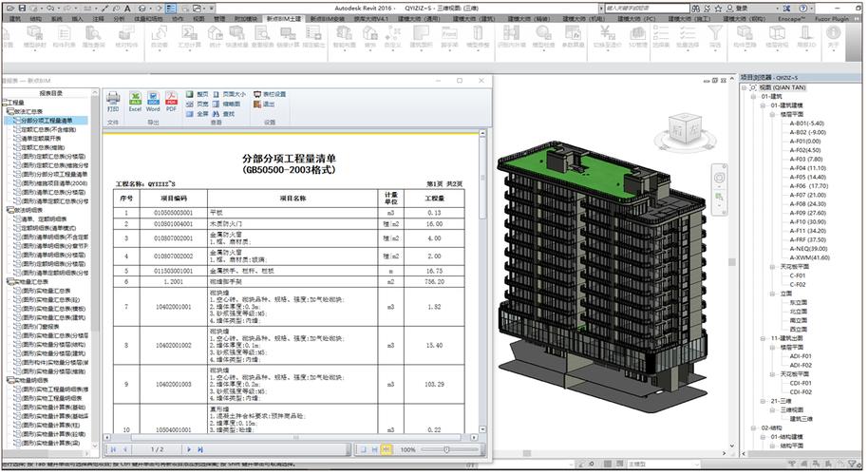Open 表栏设置 column settings
Image resolution: width=868 pixels, height=475 pixels.
(x=270, y=95)
